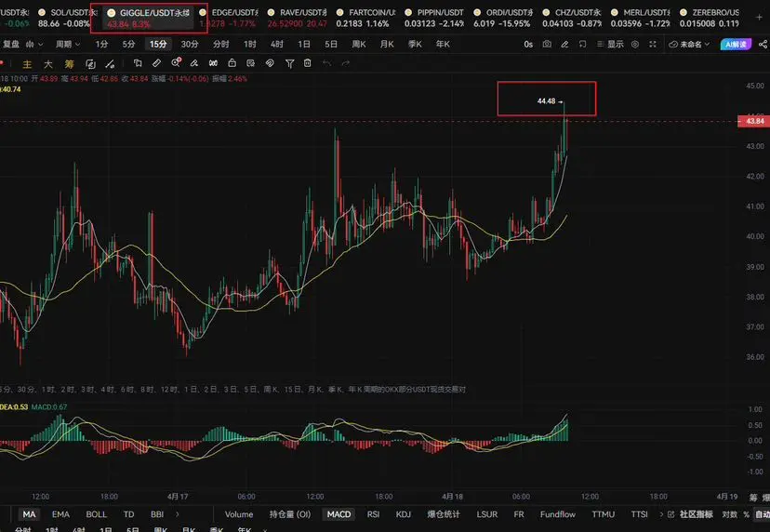Select the 持仓量 (OI) indicator

[x=290, y=514]
